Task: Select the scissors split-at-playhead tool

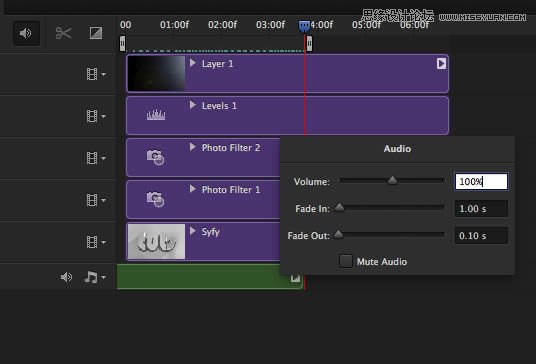Action: (64, 33)
